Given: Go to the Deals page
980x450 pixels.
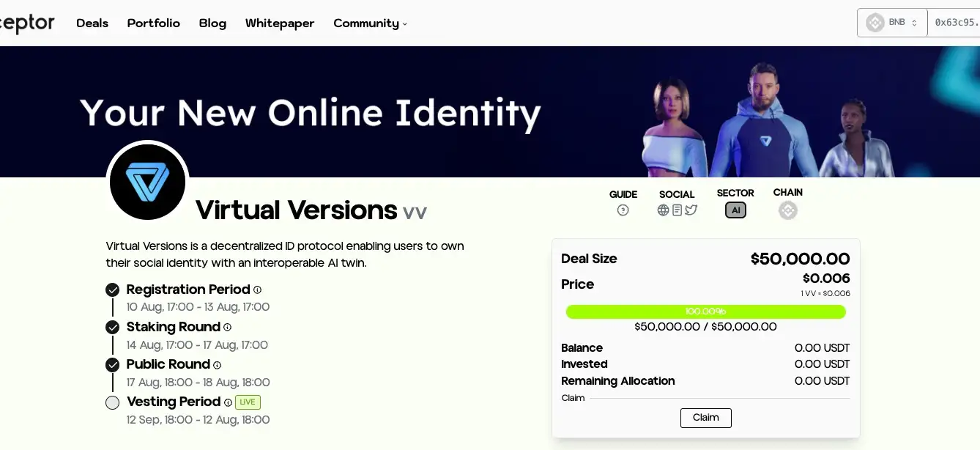Looking at the screenshot, I should pyautogui.click(x=92, y=23).
